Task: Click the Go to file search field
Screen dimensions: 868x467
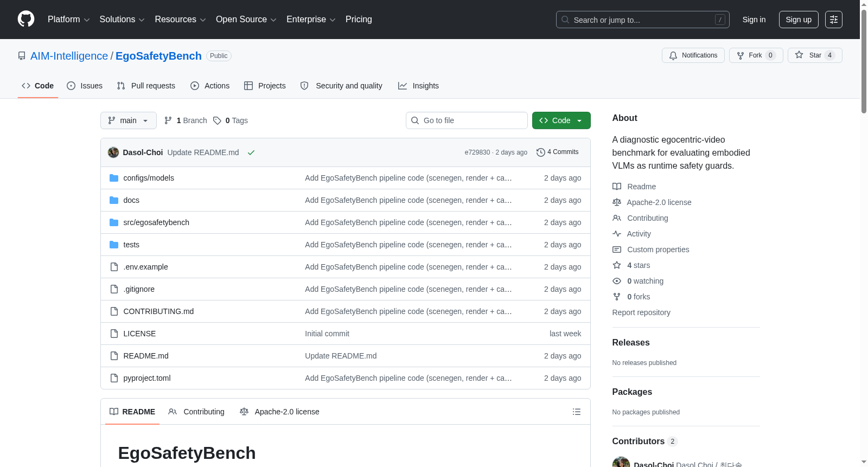Action: [467, 120]
